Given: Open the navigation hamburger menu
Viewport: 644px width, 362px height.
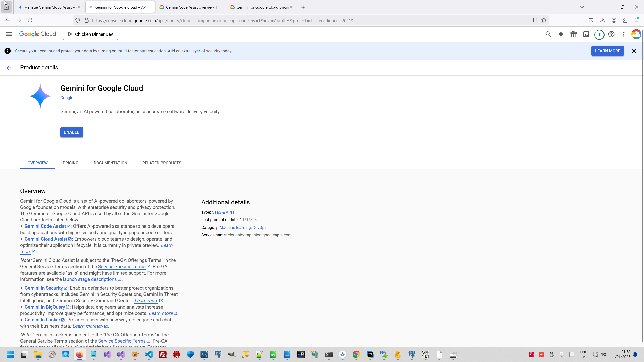Looking at the screenshot, I should click(9, 34).
